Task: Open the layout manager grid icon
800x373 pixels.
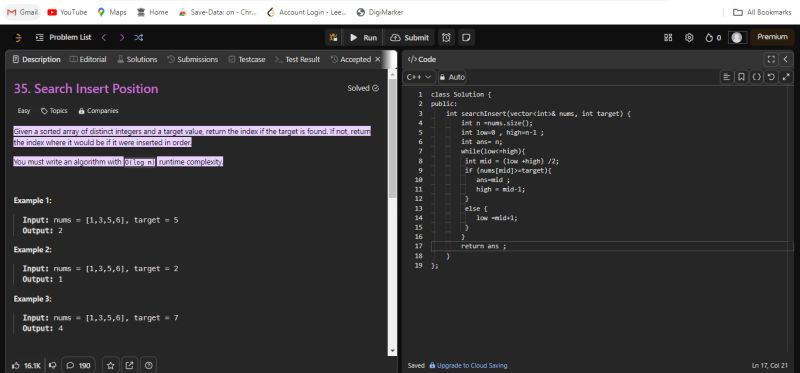Action: click(668, 37)
